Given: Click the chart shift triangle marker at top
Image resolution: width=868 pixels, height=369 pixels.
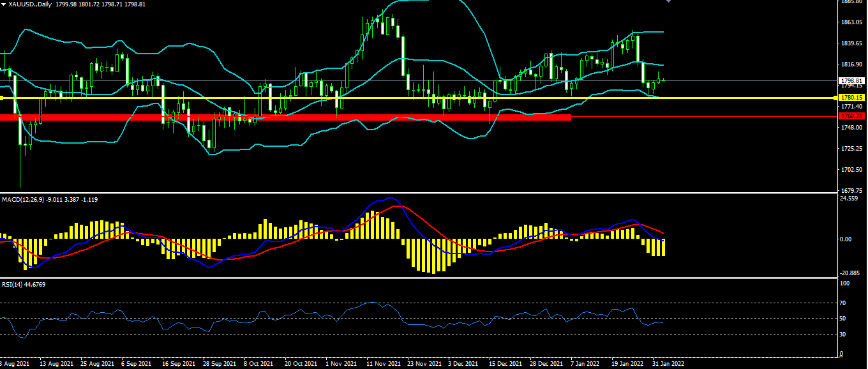Looking at the screenshot, I should (668, 1).
